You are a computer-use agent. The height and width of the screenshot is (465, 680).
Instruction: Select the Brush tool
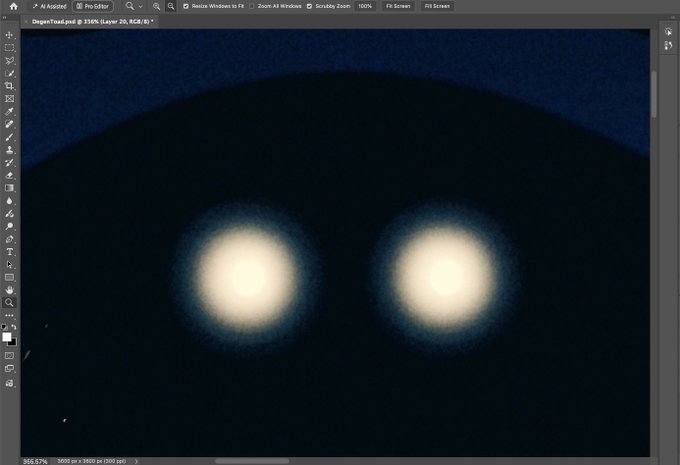[x=9, y=137]
